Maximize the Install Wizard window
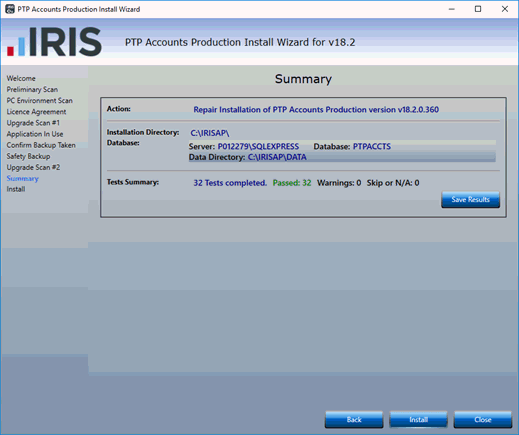This screenshot has width=519, height=435. 478,9
